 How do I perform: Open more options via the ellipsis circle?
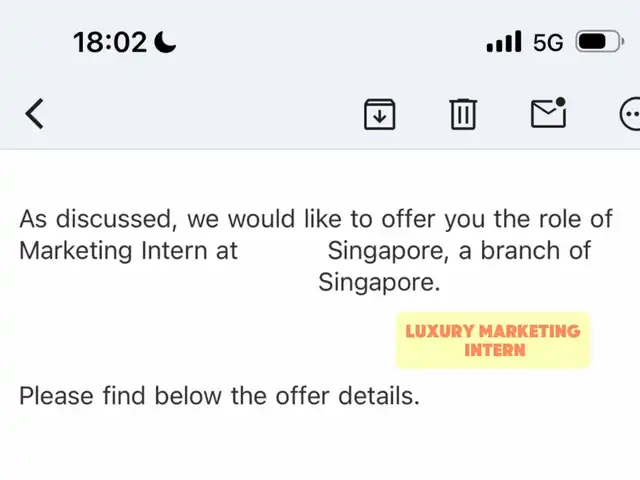631,114
